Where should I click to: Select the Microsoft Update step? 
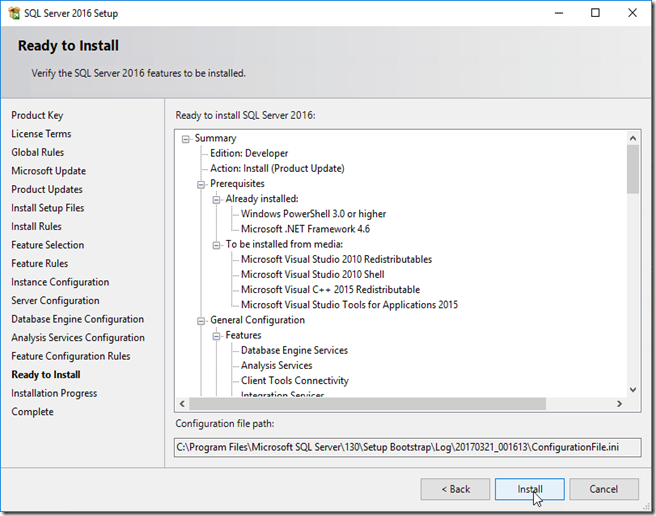[49, 171]
